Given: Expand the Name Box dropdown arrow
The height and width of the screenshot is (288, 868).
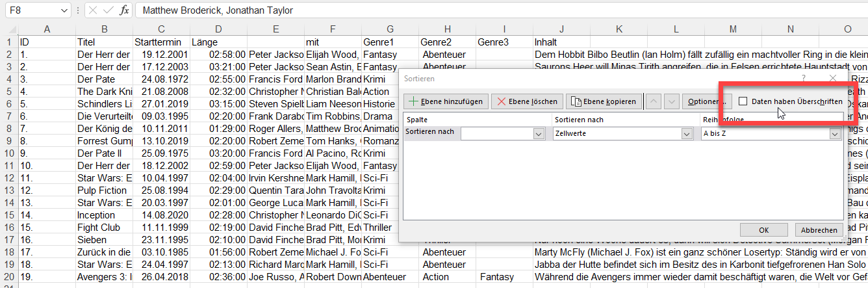Looking at the screenshot, I should [64, 10].
